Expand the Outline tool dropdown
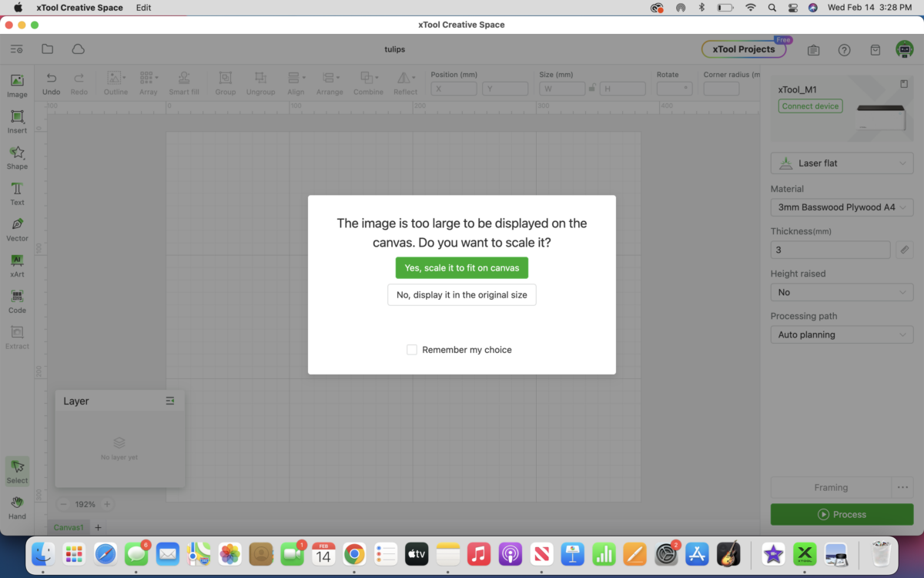Viewport: 924px width, 578px height. [124, 78]
